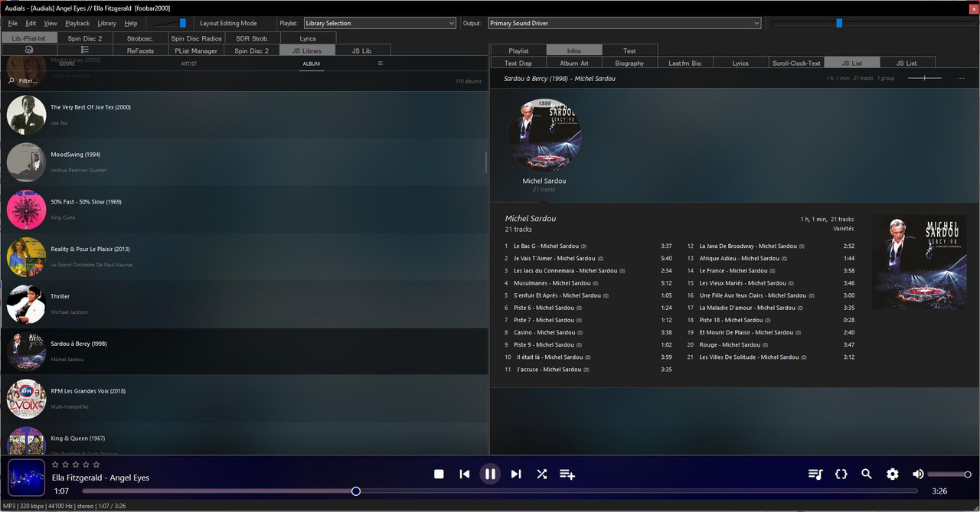Viewport: 980px width, 512px height.
Task: Open settings gear icon in player bar
Action: point(893,474)
